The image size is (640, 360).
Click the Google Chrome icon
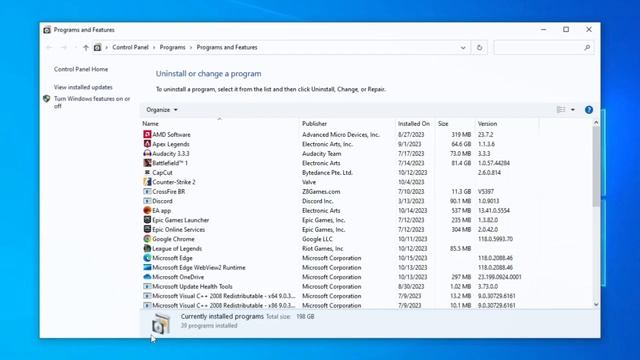[x=147, y=239]
